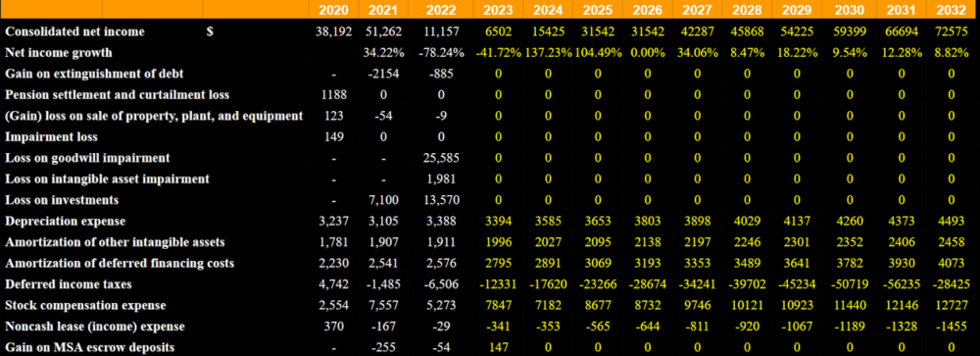Click Loss on goodwill impairment label
The height and width of the screenshot is (356, 980).
click(x=87, y=158)
